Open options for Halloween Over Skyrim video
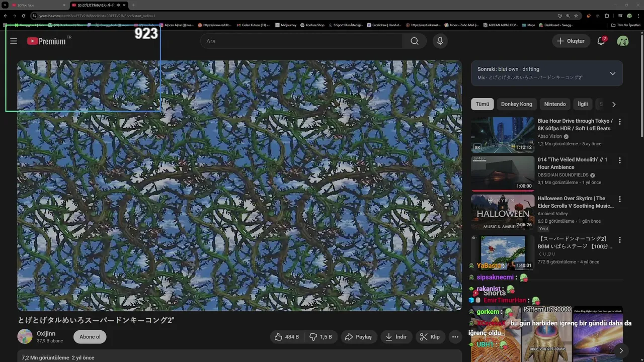Screen dimensions: 644x362 tap(620, 199)
